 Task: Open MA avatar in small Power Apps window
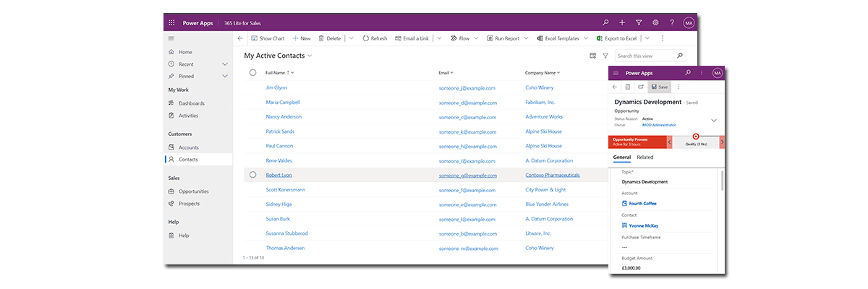(x=717, y=73)
